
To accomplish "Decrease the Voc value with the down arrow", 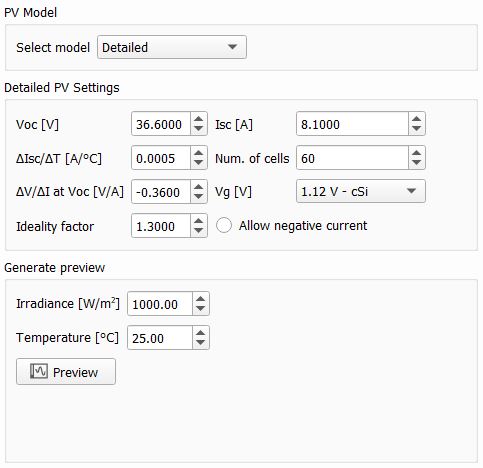I will [199, 129].
